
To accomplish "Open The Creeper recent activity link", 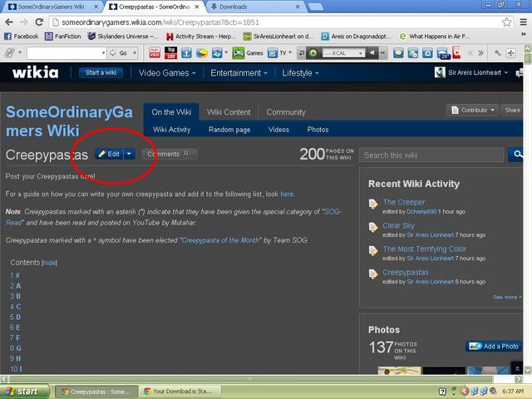I will click(404, 202).
